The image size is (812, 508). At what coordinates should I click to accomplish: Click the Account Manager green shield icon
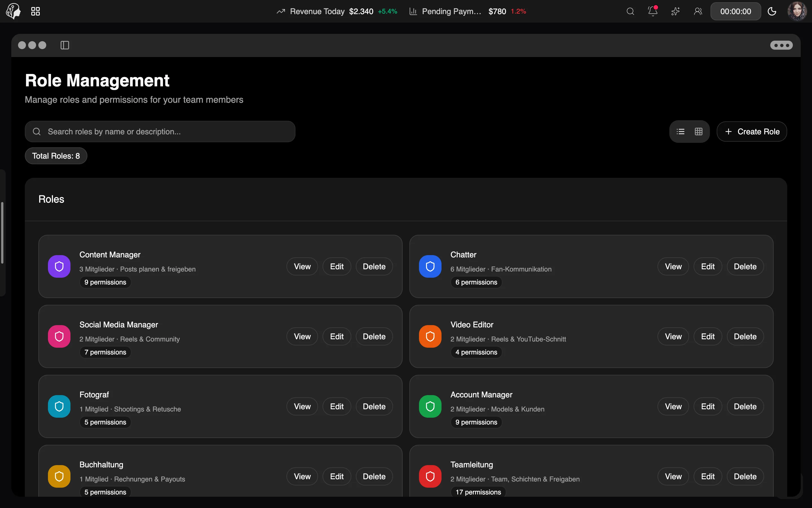(x=430, y=406)
